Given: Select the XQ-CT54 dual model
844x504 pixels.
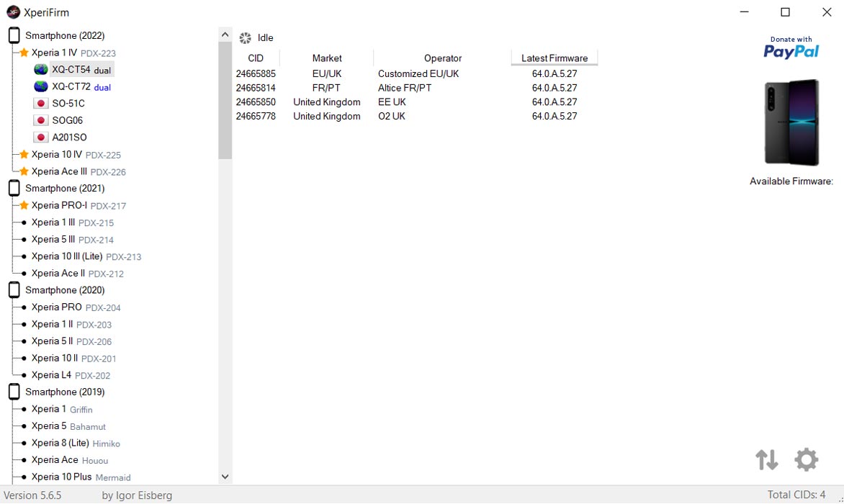Looking at the screenshot, I should pos(81,69).
